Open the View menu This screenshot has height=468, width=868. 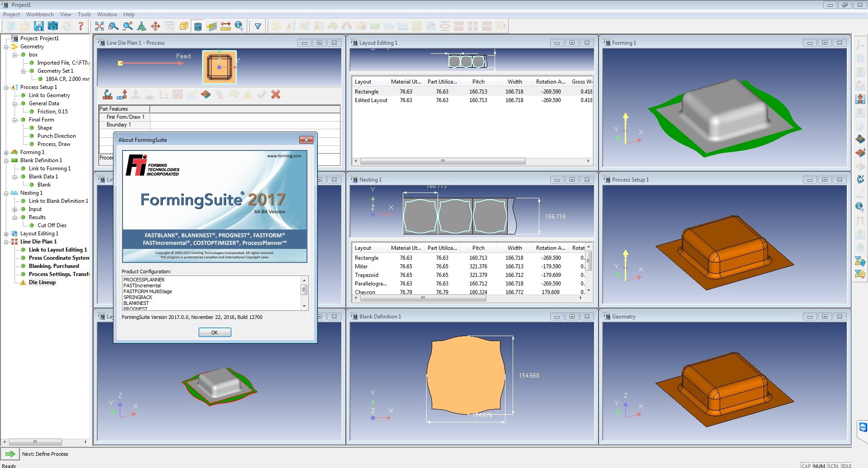point(66,14)
